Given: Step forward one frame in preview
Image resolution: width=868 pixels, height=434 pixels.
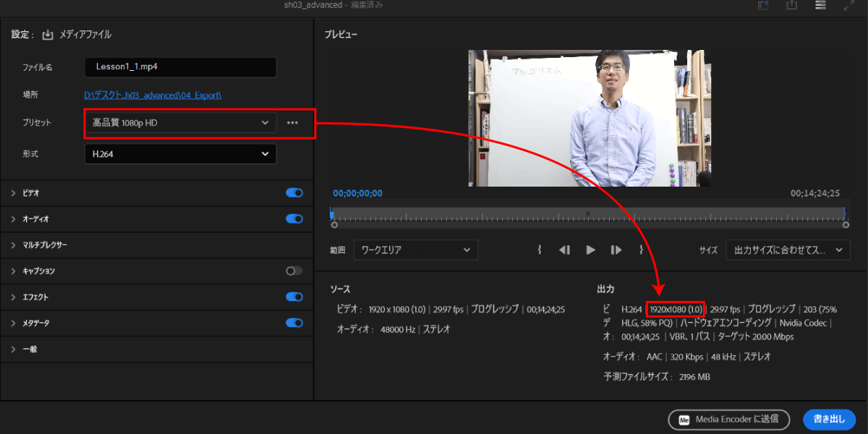Looking at the screenshot, I should 616,250.
